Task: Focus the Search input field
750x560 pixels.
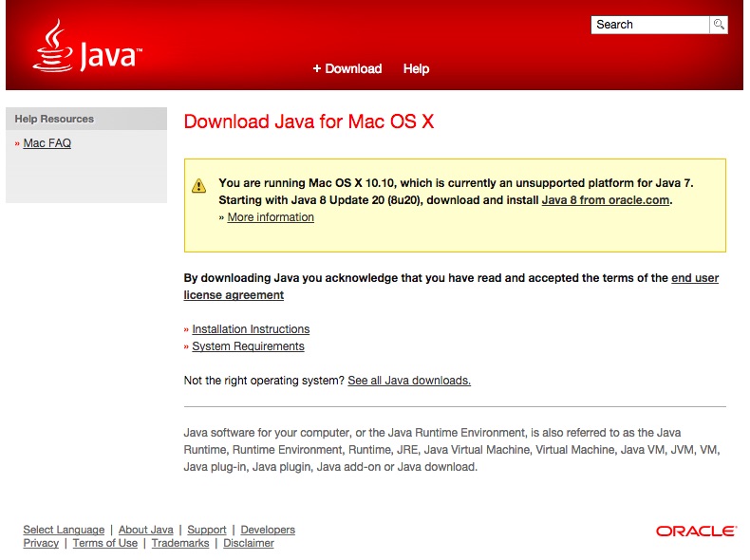Action: pos(649,25)
